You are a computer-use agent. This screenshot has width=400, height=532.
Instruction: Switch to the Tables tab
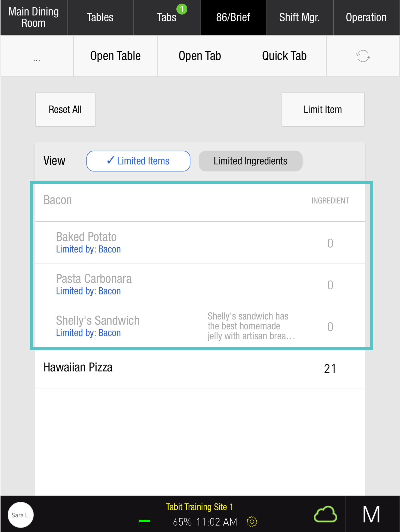(x=100, y=18)
